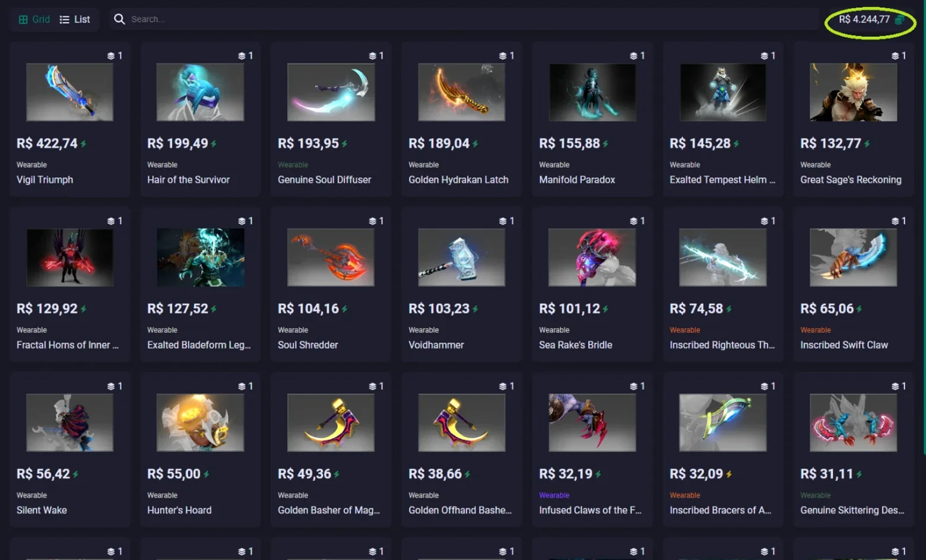Open the Fractal Horns of Inner thumbnail
Screen dimensions: 926x560
pos(70,258)
